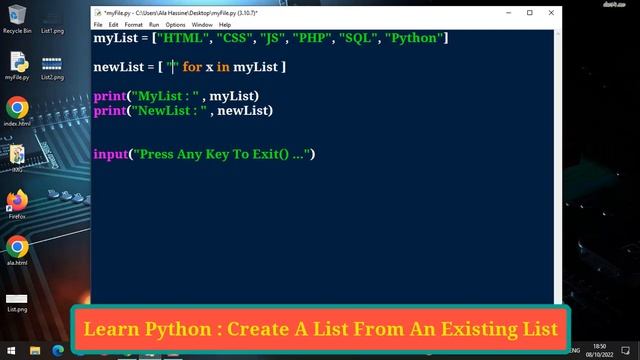Open the Format menu
This screenshot has width=640, height=360.
coord(133,25)
